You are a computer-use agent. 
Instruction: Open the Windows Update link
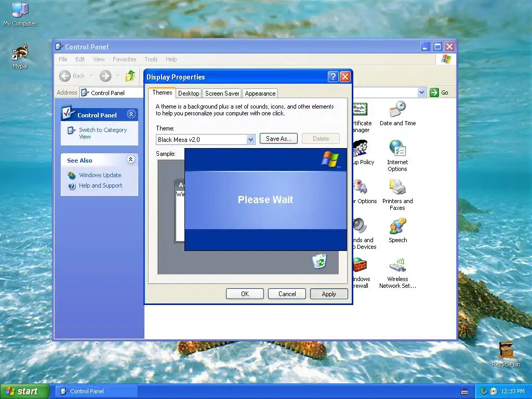(100, 175)
